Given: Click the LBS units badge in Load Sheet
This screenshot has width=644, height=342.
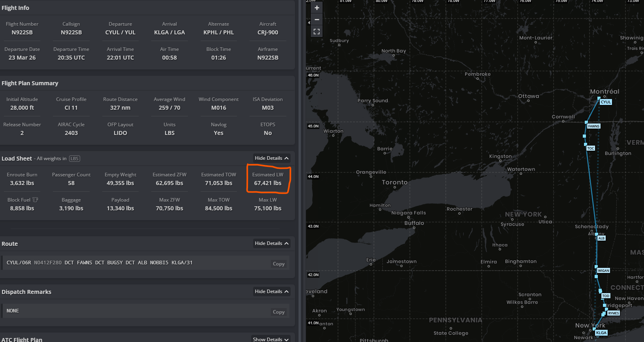Looking at the screenshot, I should point(75,159).
